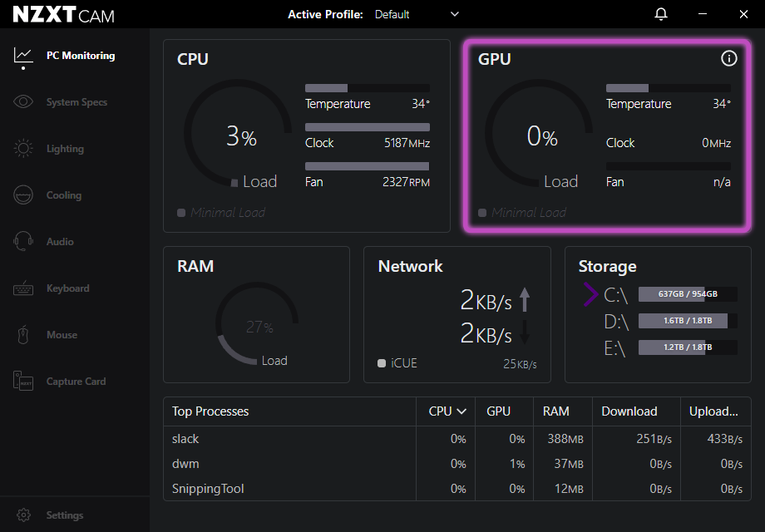Select the Keyboard icon in sidebar
Image resolution: width=765 pixels, height=532 pixels.
pyautogui.click(x=23, y=288)
